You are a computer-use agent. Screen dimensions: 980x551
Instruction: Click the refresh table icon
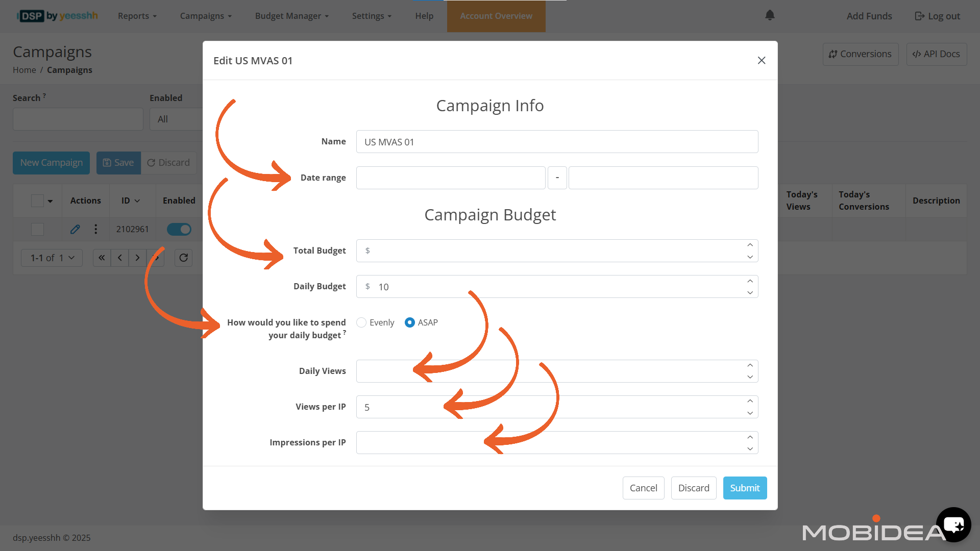pyautogui.click(x=184, y=258)
